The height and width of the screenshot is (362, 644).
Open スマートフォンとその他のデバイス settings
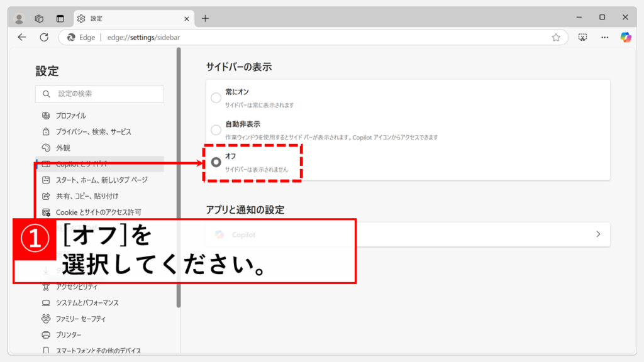click(100, 351)
